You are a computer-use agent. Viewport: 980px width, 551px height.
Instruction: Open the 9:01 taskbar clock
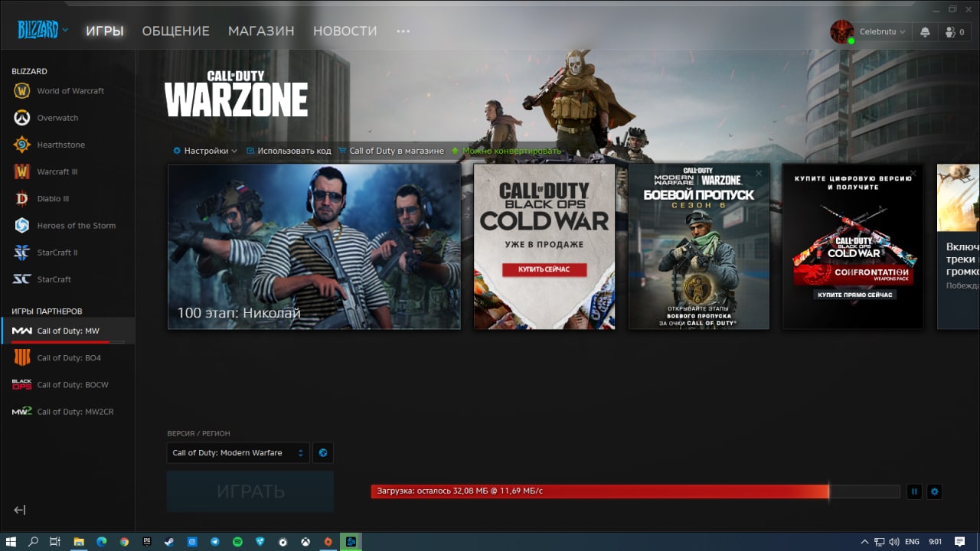tap(935, 542)
